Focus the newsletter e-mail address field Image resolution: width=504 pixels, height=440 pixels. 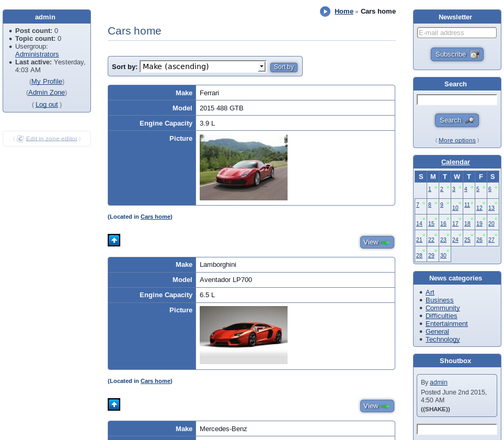[457, 33]
